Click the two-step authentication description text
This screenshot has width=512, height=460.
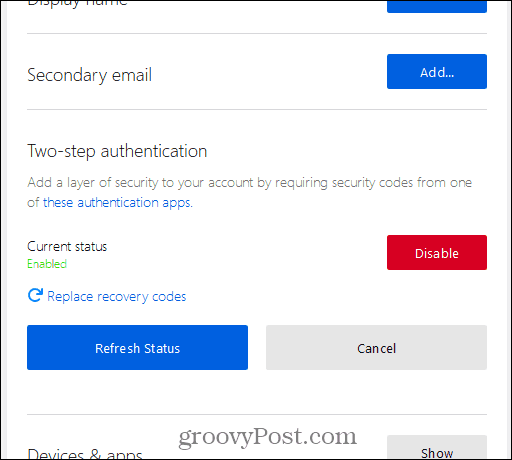(x=249, y=192)
